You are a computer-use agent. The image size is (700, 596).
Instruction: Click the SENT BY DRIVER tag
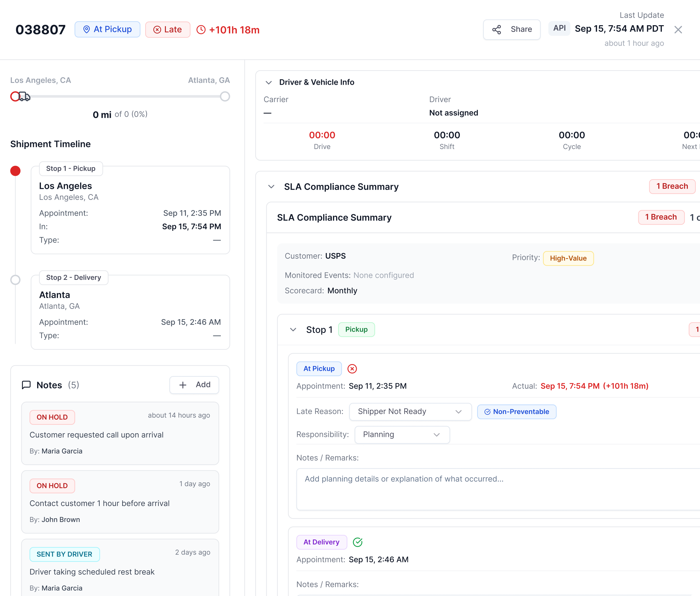point(64,554)
